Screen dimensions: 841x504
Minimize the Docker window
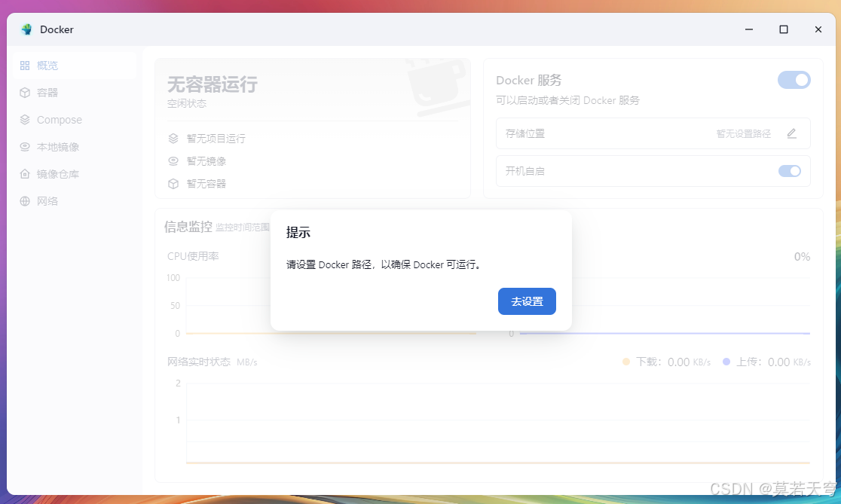pyautogui.click(x=749, y=29)
